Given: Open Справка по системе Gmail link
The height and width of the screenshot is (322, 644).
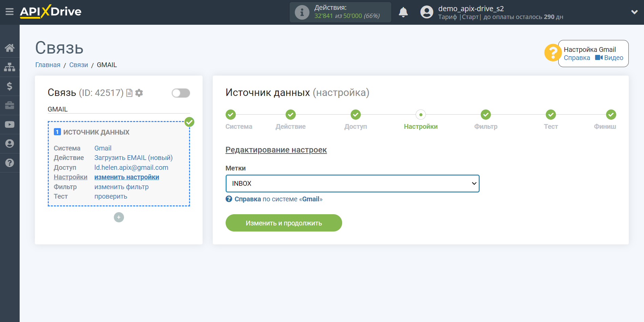Looking at the screenshot, I should tap(274, 199).
